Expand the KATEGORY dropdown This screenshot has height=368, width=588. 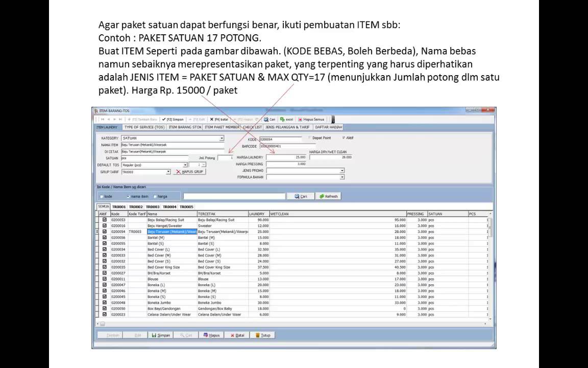(222, 138)
